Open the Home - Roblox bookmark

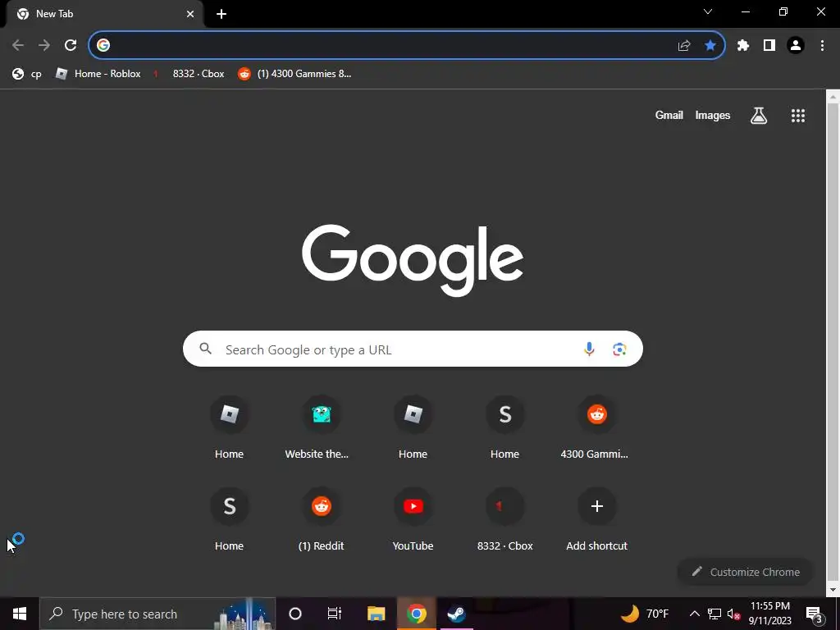[x=98, y=74]
